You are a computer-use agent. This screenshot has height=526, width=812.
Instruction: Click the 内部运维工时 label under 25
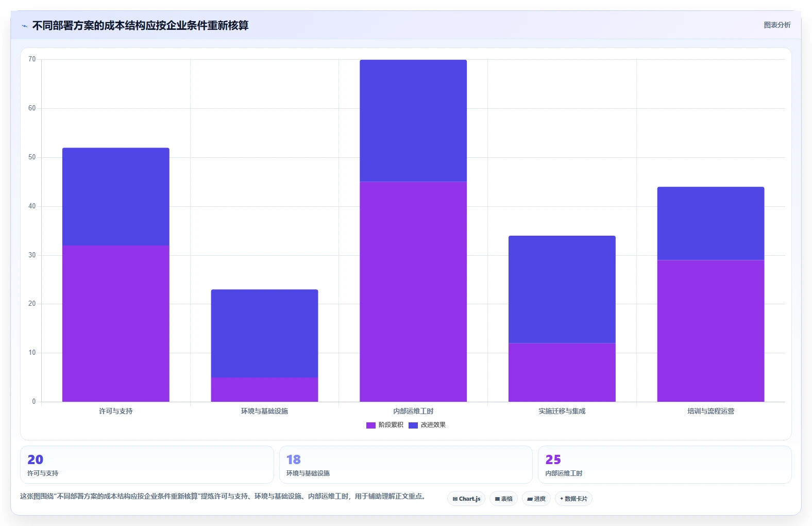click(x=564, y=473)
